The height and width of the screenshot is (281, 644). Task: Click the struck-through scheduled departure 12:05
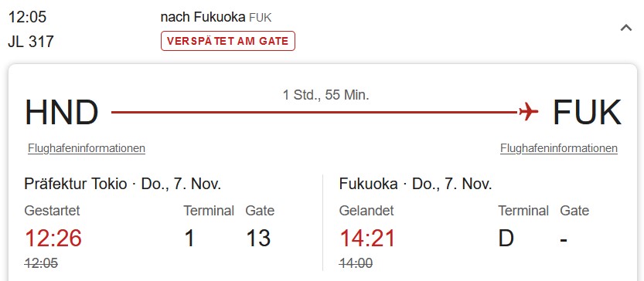click(41, 263)
